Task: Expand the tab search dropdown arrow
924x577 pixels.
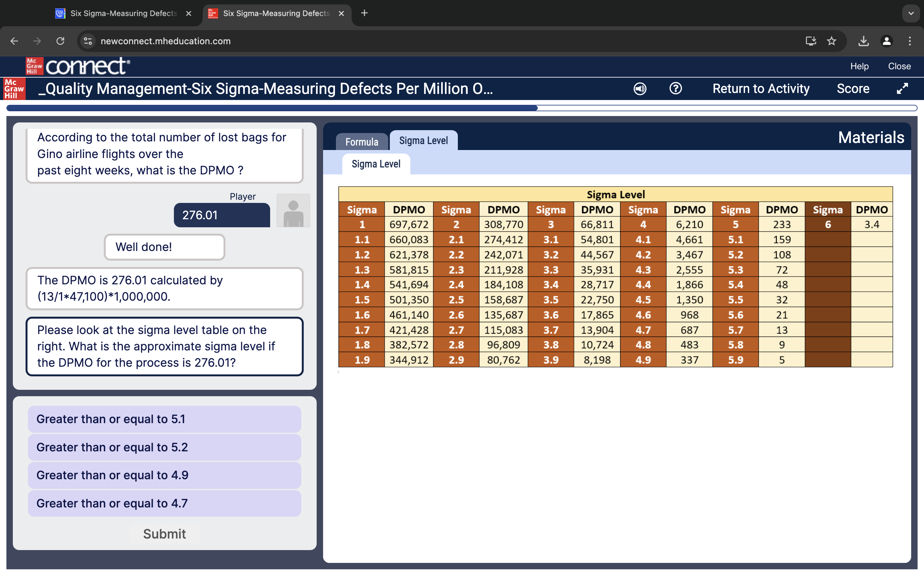Action: (911, 13)
